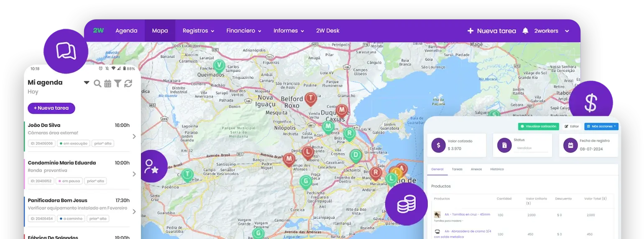Select the green V marker near Queimados

(x=219, y=66)
